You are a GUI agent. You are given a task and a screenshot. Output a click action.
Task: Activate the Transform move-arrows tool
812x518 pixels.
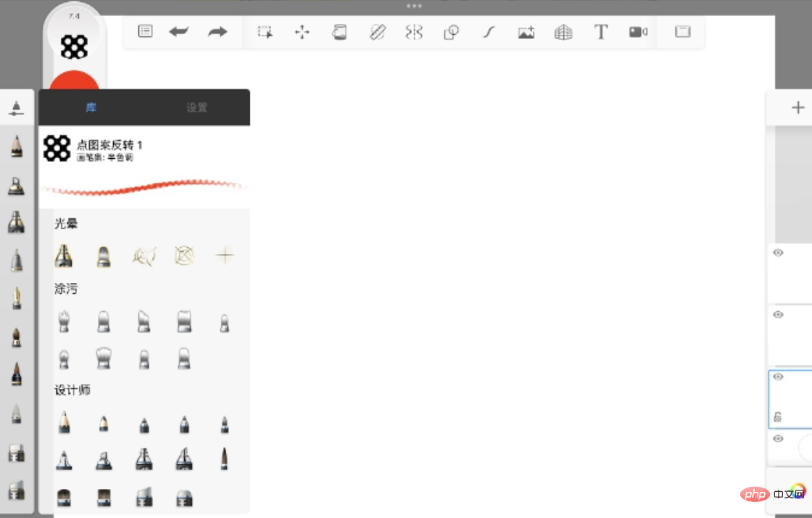coord(302,32)
